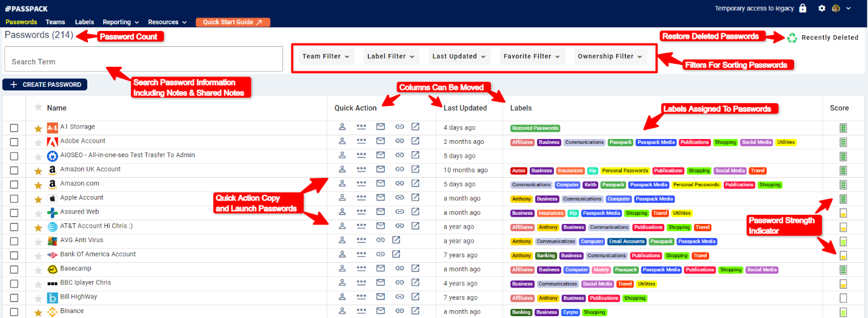Open the Label Filter dropdown

[392, 56]
